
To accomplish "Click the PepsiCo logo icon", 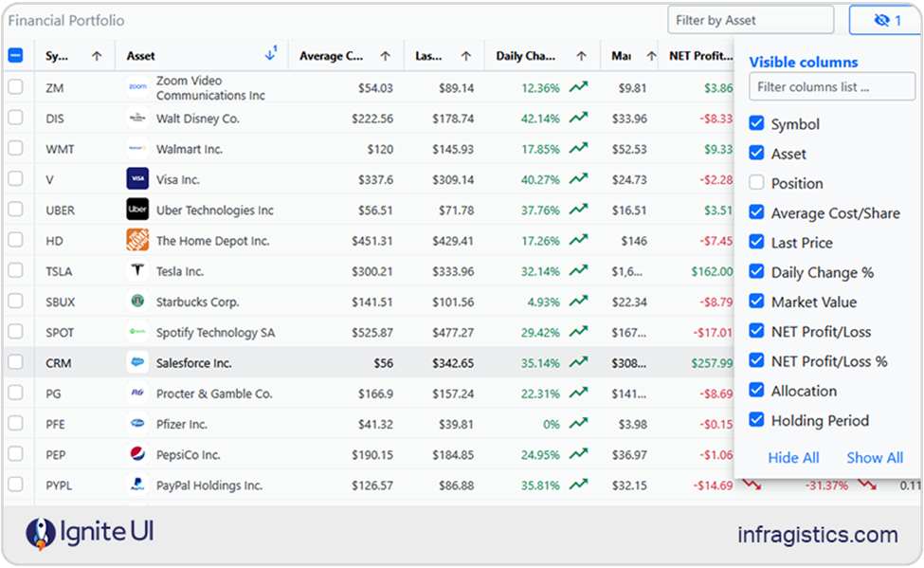I will pyautogui.click(x=136, y=454).
